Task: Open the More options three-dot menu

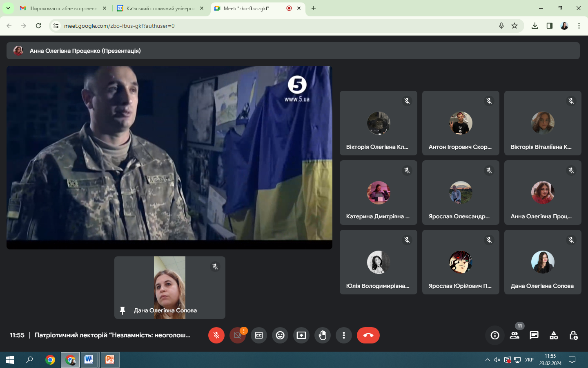Action: click(344, 335)
